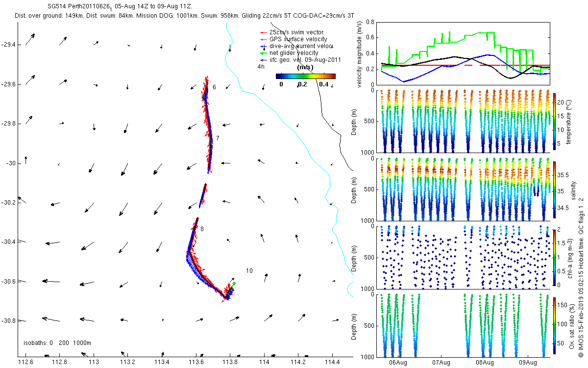The image size is (588, 368).
Task: Click the '0.6' tick on velocity magnitude axis
Action: pos(370,38)
